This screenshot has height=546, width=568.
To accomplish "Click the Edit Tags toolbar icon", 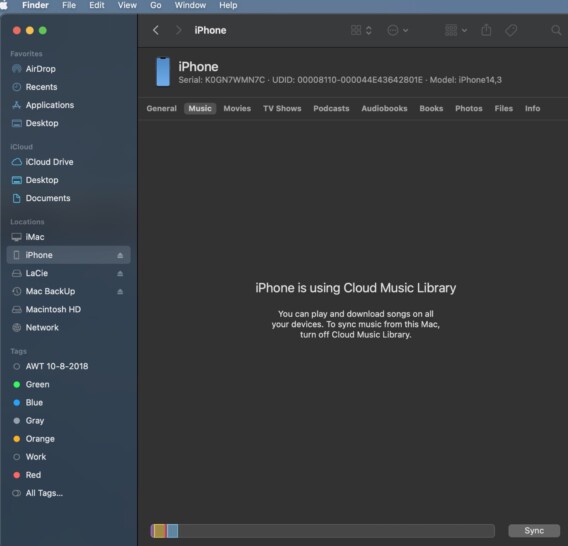I will [511, 30].
